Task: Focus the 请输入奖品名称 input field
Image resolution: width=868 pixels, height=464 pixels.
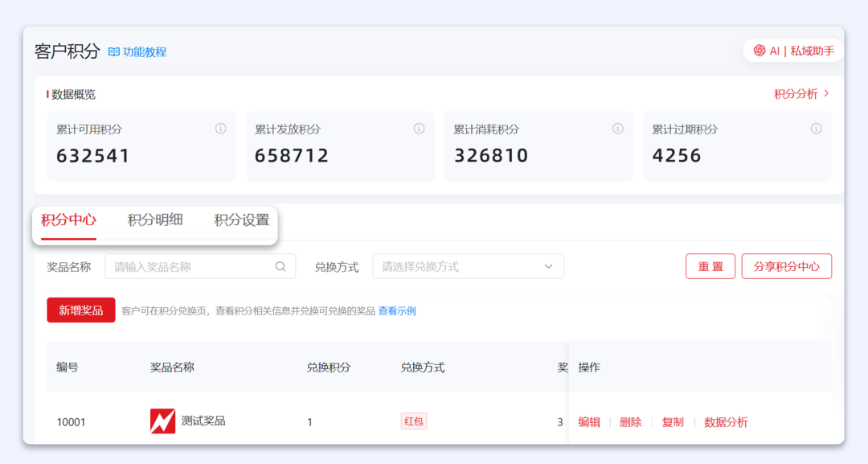Action: coord(191,267)
